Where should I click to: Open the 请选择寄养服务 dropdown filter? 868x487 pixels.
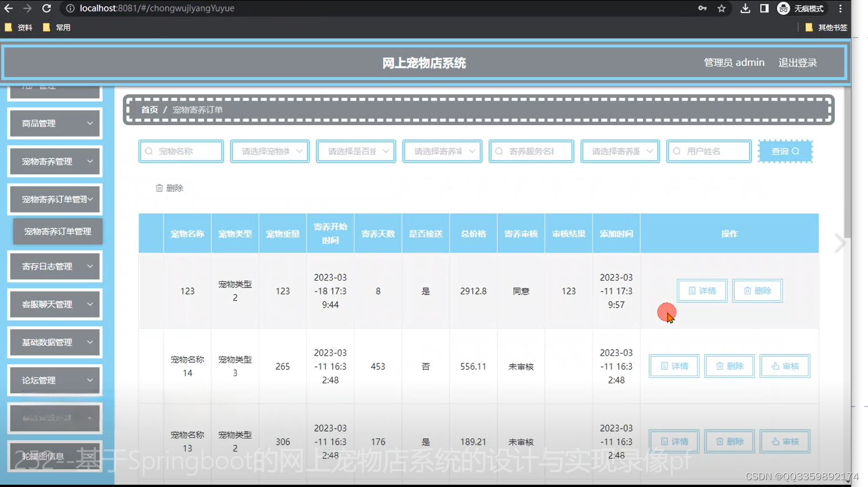620,151
